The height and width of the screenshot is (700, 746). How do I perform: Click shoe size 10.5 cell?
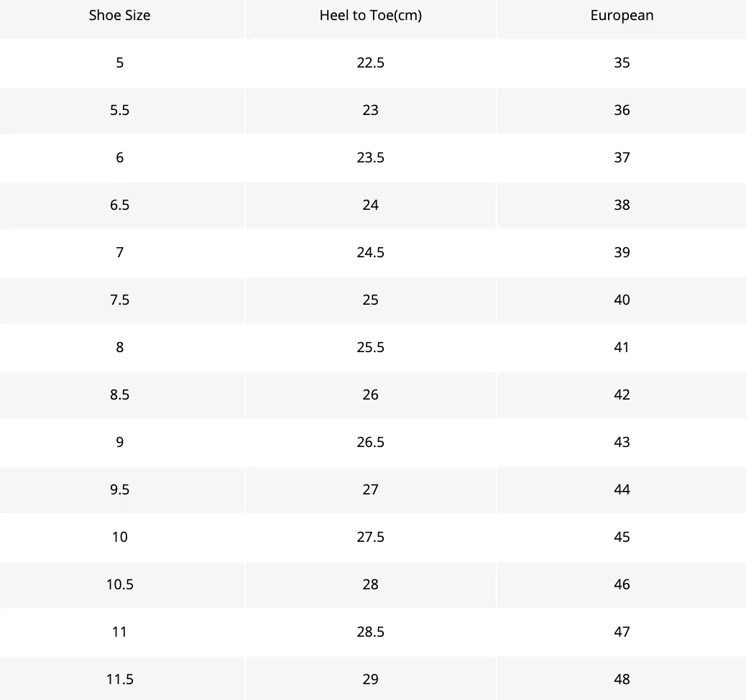tap(119, 584)
